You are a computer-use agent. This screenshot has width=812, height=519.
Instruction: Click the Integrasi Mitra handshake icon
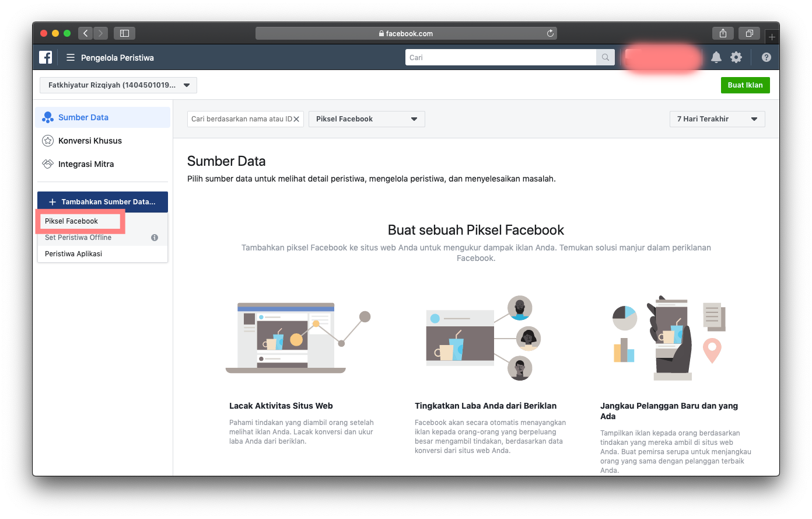(x=48, y=164)
